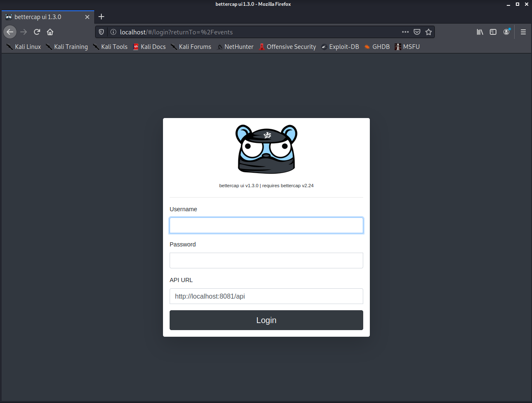The height and width of the screenshot is (403, 532).
Task: Open the MSFU bookmark
Action: [x=407, y=47]
